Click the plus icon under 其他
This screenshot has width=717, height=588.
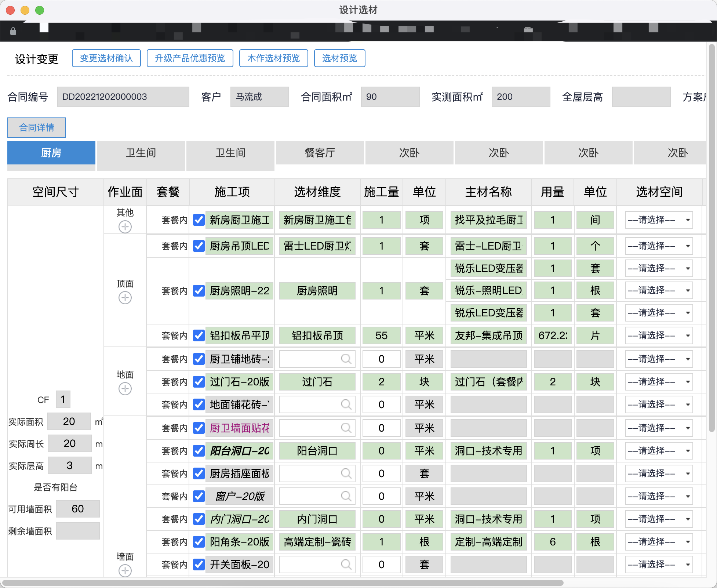coord(125,227)
